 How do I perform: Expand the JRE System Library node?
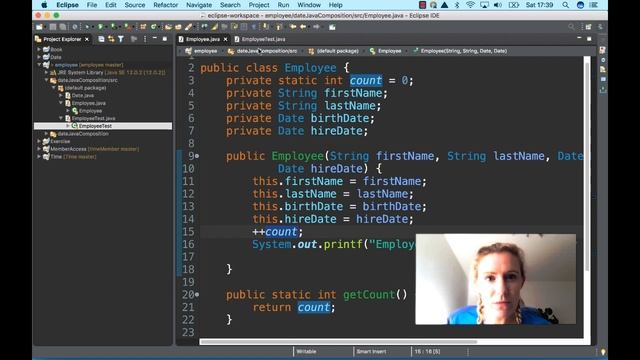(x=47, y=72)
